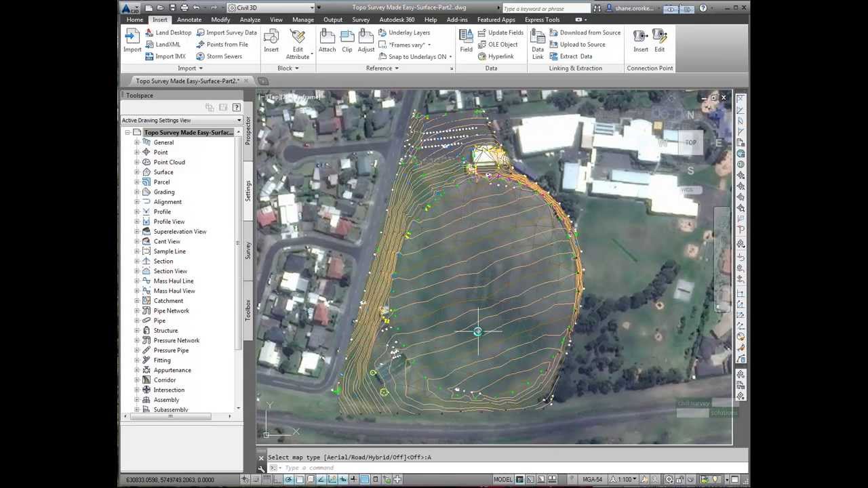Open the Import tool in the ribbon
The width and height of the screenshot is (868, 488).
[132, 41]
